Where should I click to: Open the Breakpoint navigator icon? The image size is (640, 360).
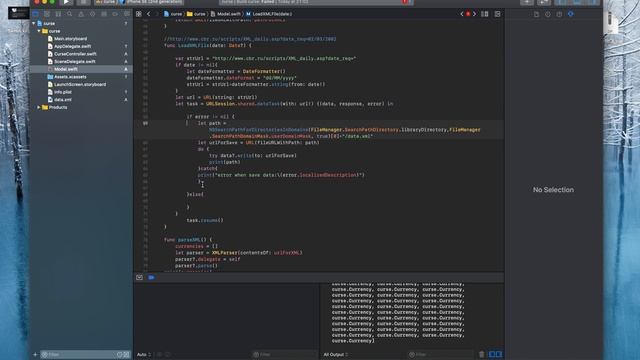click(x=115, y=14)
